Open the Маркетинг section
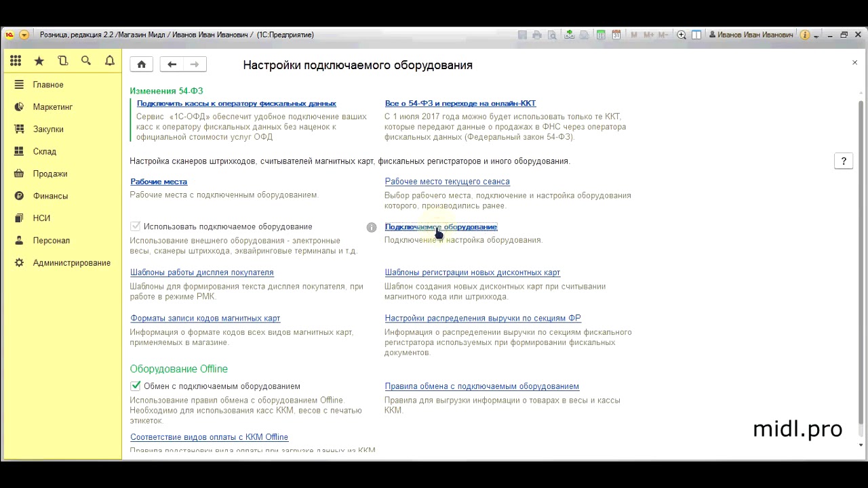 point(53,107)
